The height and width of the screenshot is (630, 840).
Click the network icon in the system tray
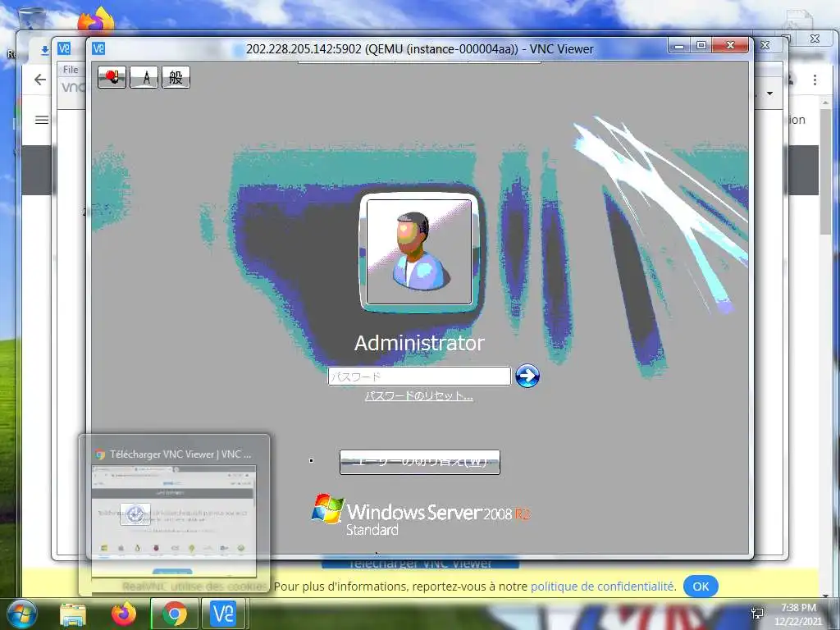757,614
